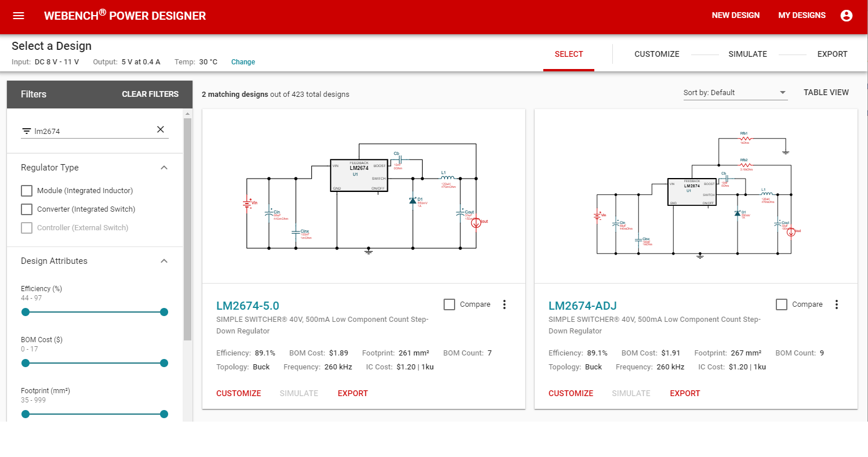The image size is (868, 457).
Task: Collapse the Design Attributes section
Action: 164,261
